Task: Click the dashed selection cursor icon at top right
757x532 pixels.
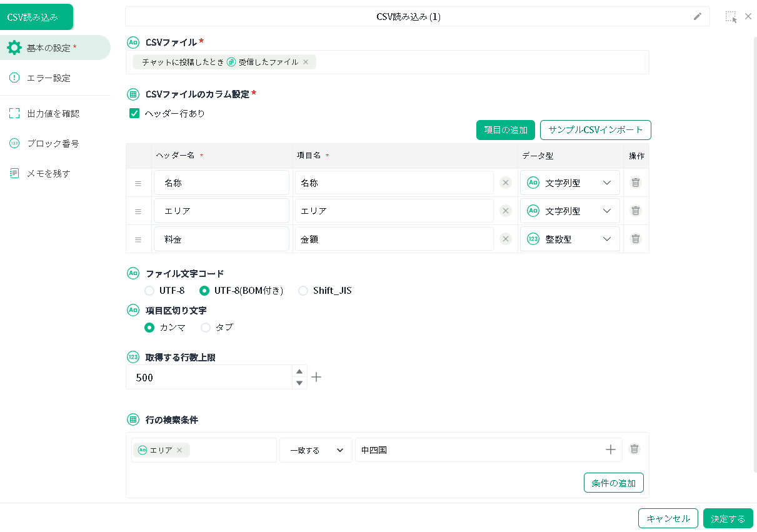Action: (731, 17)
